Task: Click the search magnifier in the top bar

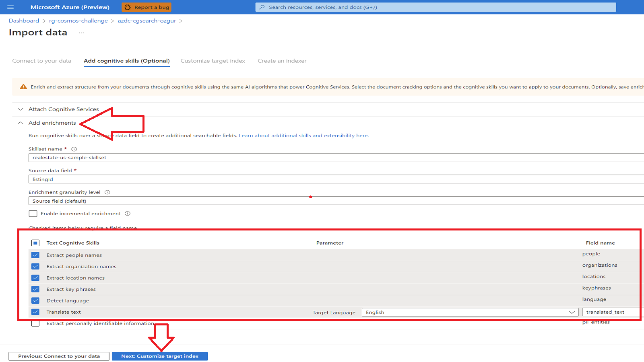Action: (x=262, y=7)
